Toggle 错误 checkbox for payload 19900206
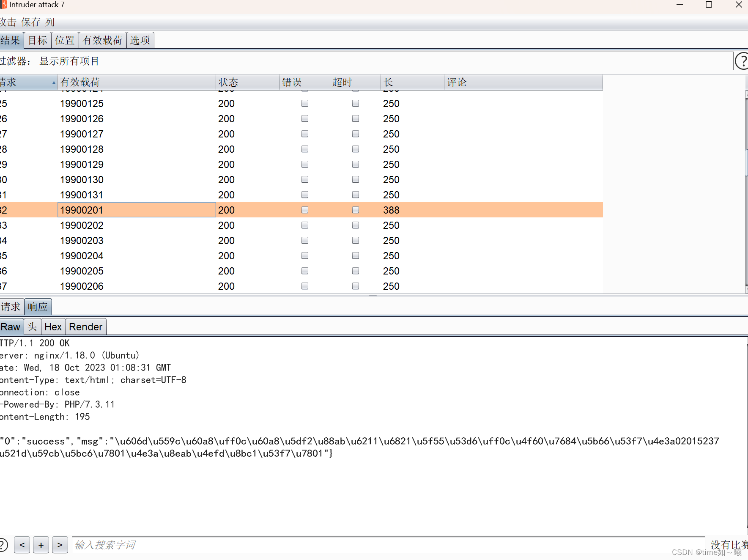748x560 pixels. (x=305, y=286)
